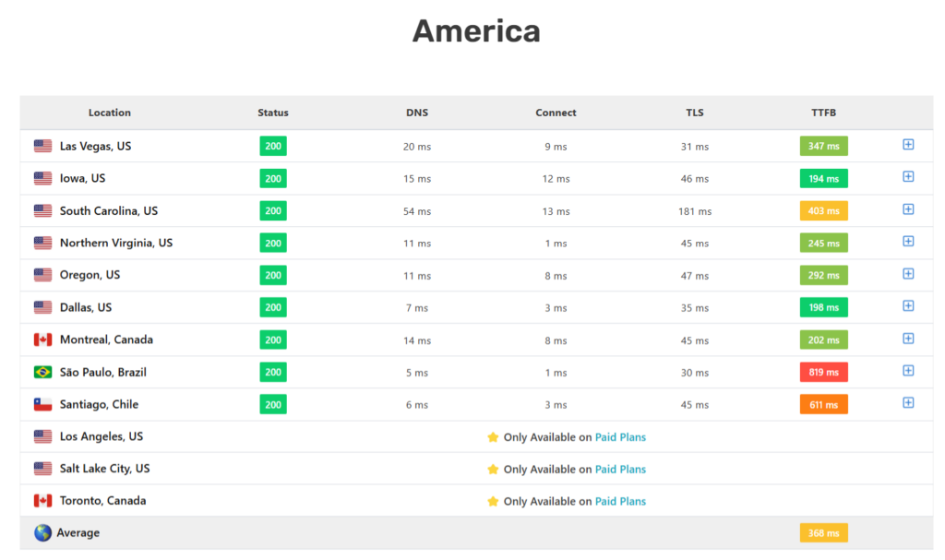This screenshot has height=560, width=945.
Task: Toggle the 200 badge on the Montreal row
Action: coord(272,340)
